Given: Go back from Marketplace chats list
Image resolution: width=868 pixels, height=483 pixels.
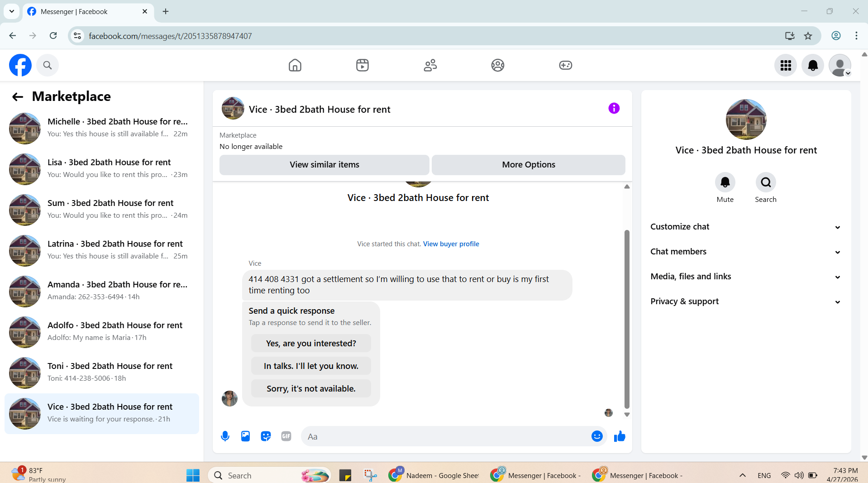Looking at the screenshot, I should 18,96.
